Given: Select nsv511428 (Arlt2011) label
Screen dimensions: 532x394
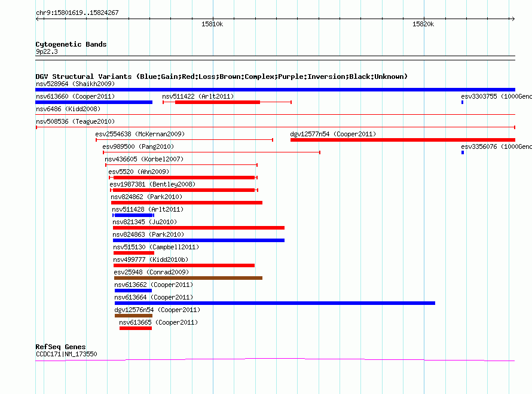Looking at the screenshot, I should [x=148, y=209].
